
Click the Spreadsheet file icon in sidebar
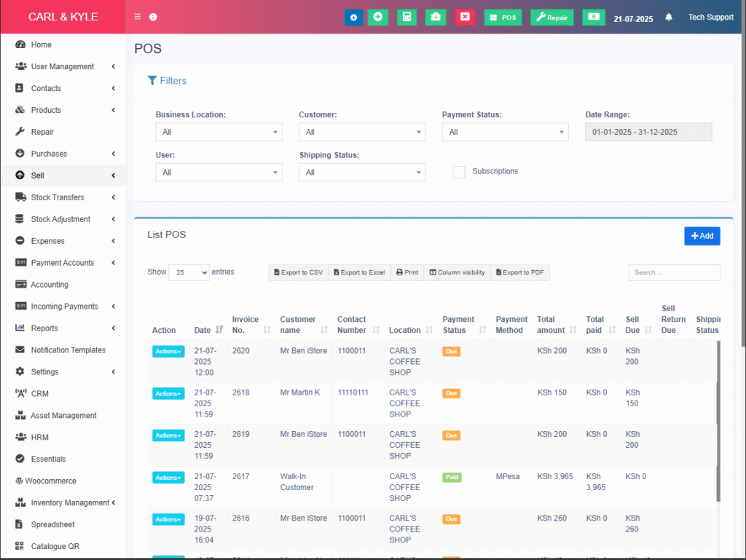(x=19, y=524)
